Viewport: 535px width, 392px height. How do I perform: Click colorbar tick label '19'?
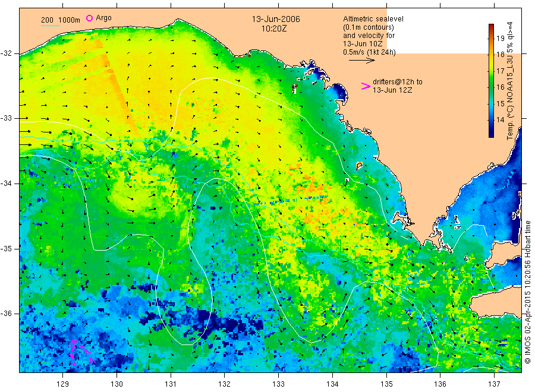click(x=500, y=38)
